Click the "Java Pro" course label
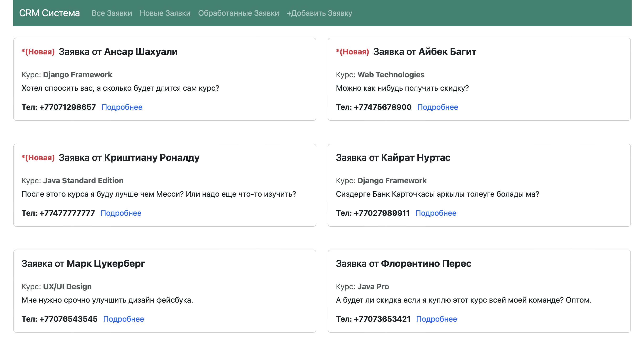The height and width of the screenshot is (357, 644). click(373, 286)
